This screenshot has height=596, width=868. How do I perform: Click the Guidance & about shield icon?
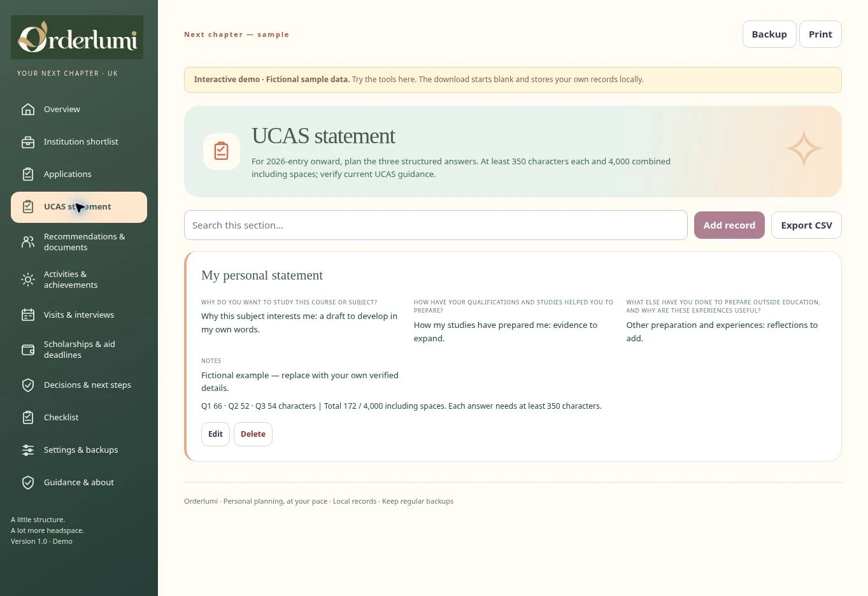tap(28, 483)
